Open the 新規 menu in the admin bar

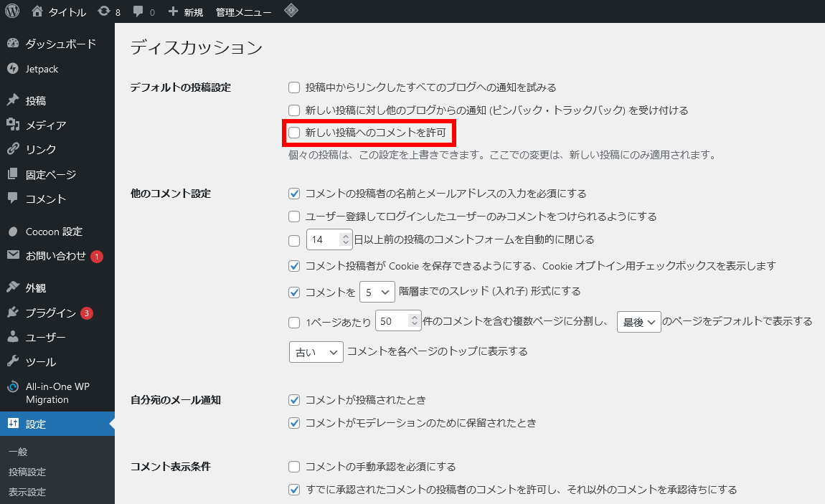[x=185, y=11]
